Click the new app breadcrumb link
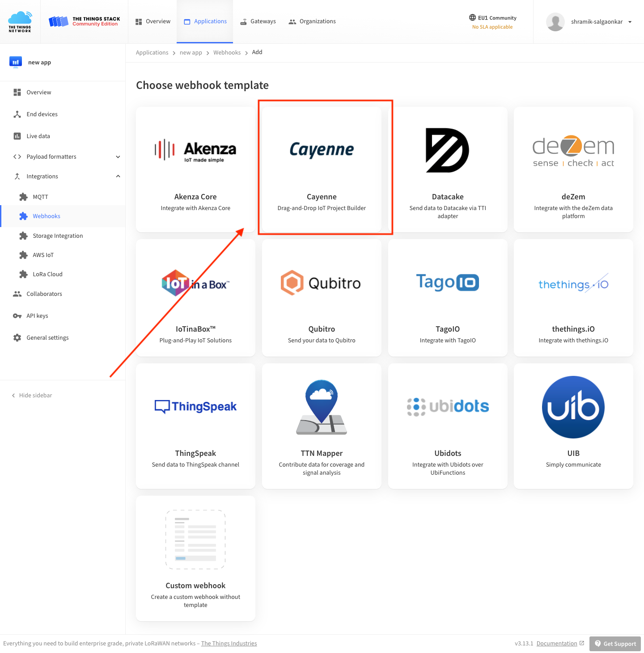The height and width of the screenshot is (653, 644). (x=191, y=52)
